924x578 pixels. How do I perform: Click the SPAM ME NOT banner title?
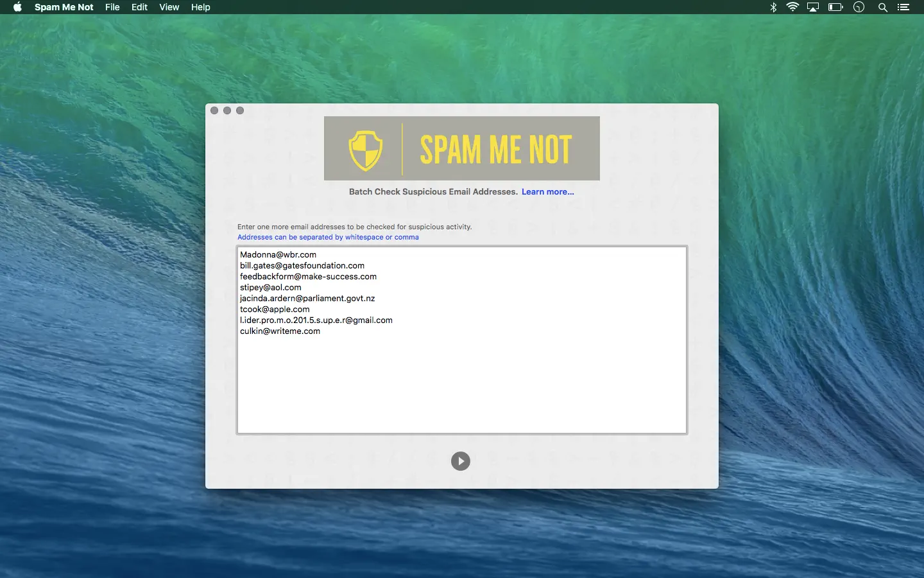coord(496,150)
